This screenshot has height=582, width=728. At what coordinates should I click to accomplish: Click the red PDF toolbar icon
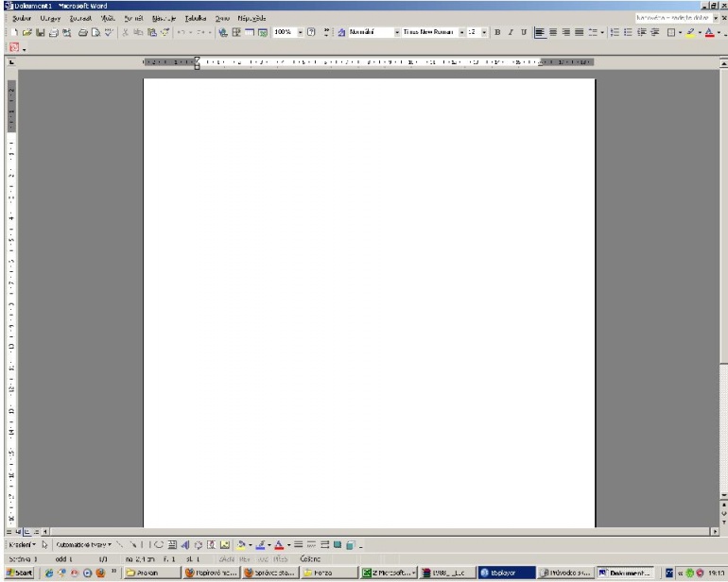(14, 48)
